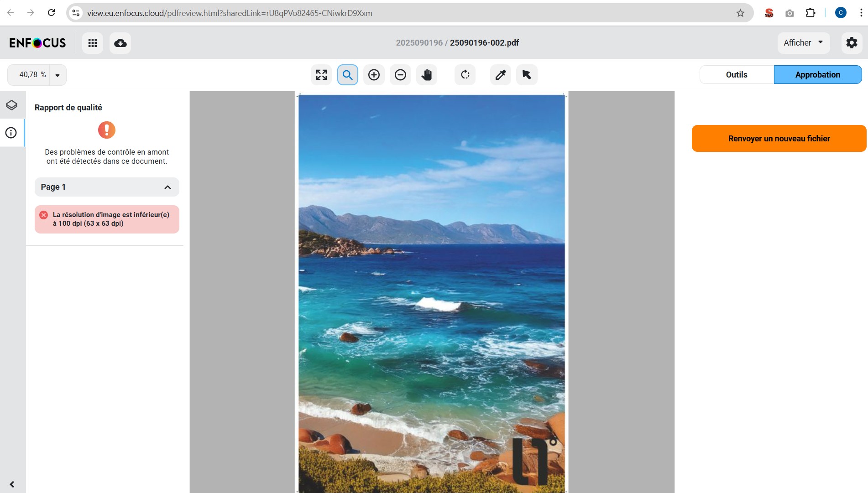Open the apps grid menu
This screenshot has height=493, width=868.
[93, 43]
